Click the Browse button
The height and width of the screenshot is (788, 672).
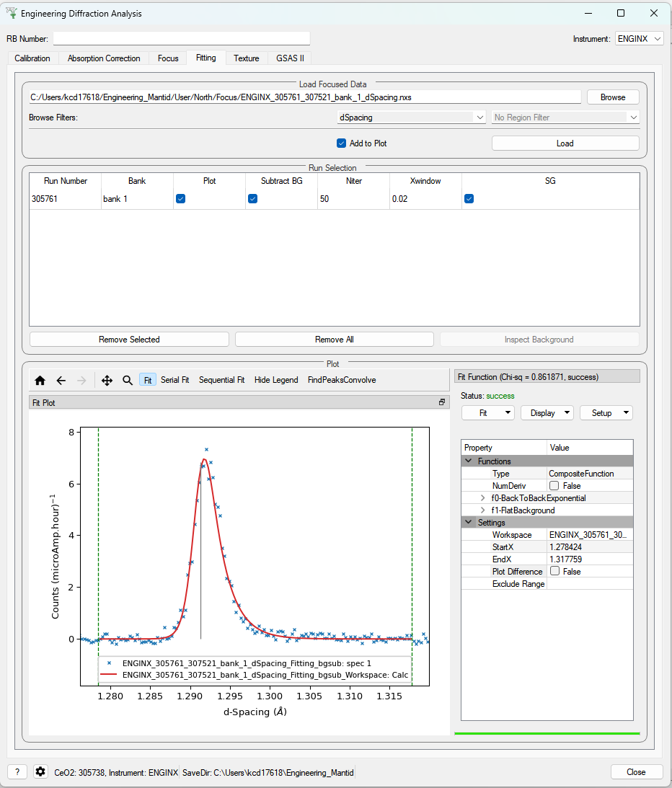[612, 97]
